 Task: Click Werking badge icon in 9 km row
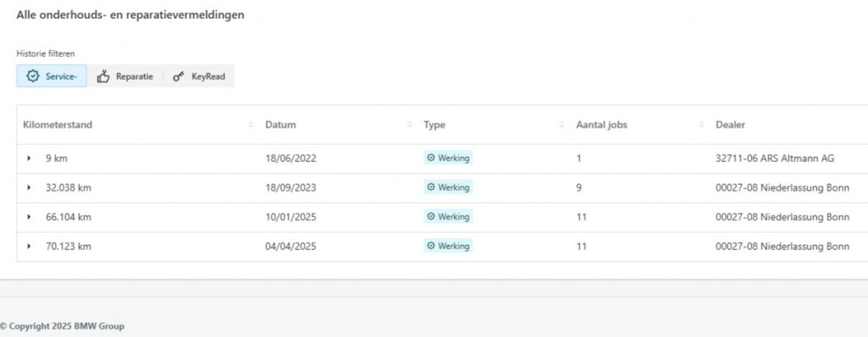431,158
